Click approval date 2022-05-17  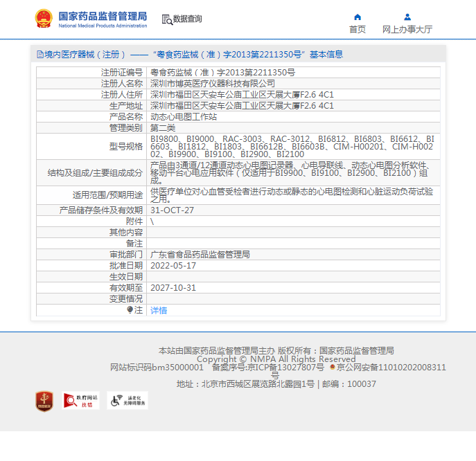173,266
